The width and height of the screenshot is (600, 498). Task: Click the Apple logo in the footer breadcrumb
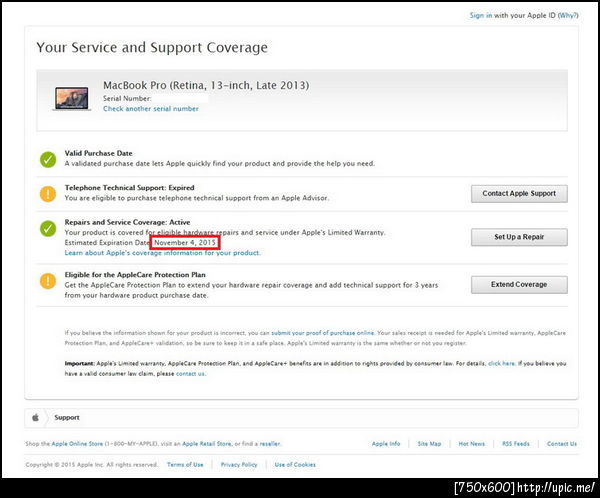35,417
